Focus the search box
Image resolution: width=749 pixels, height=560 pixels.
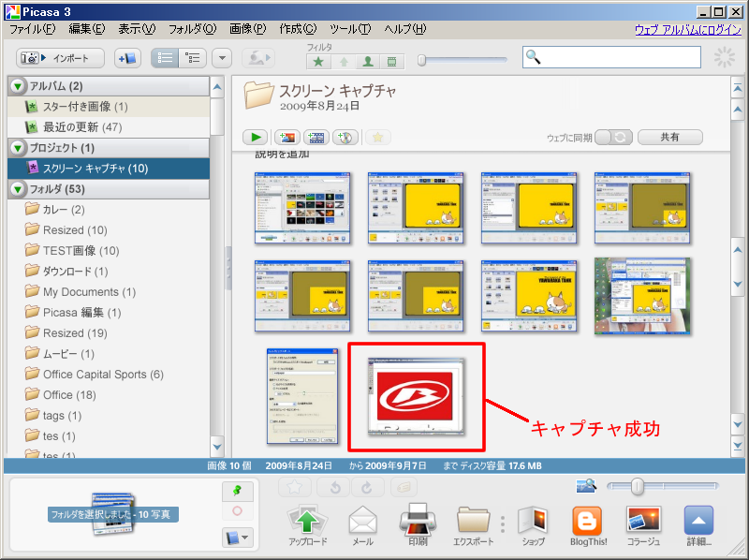pos(611,57)
